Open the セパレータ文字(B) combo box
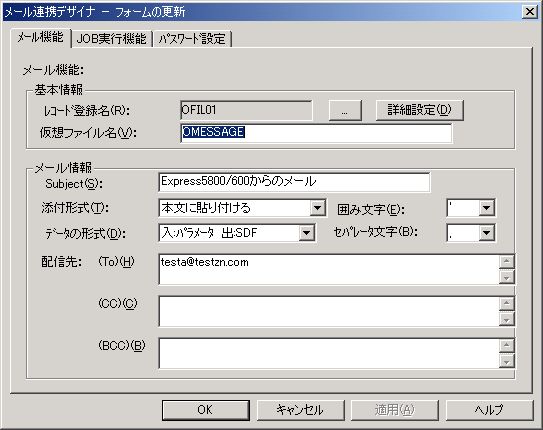The image size is (543, 430). coord(487,233)
